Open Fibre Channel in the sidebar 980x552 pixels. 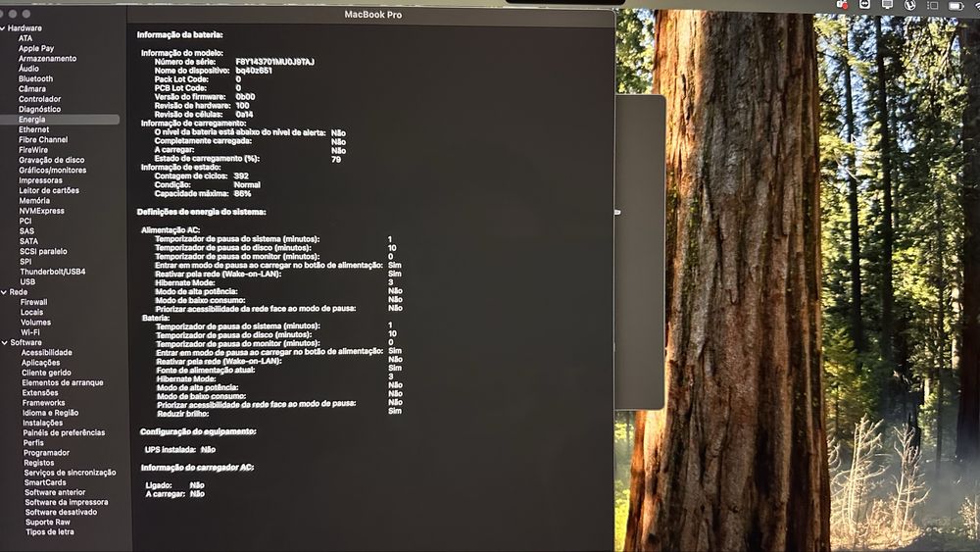(43, 139)
